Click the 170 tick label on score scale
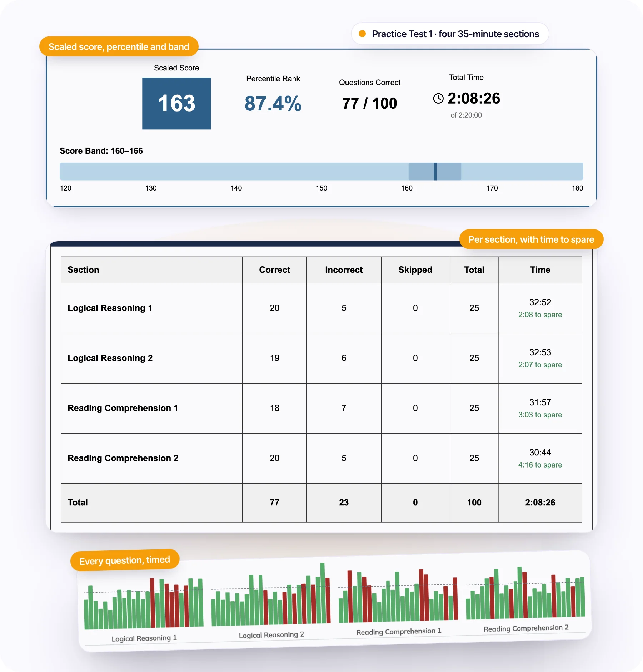 click(492, 188)
